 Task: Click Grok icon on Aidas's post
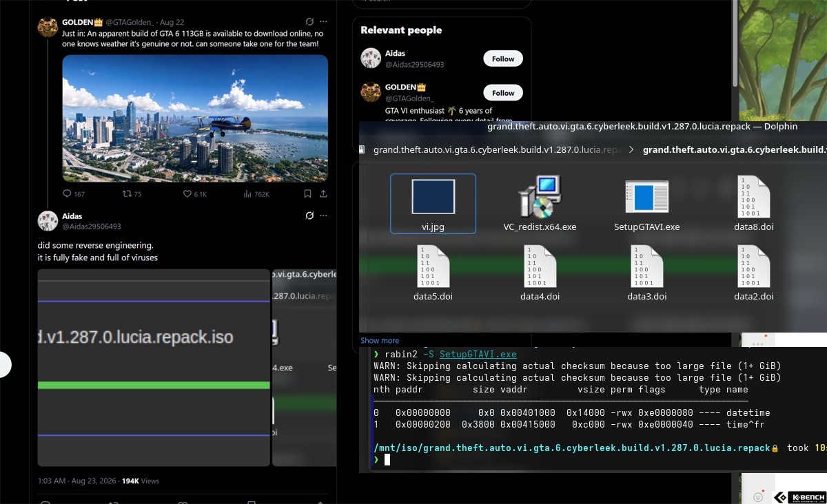point(309,216)
